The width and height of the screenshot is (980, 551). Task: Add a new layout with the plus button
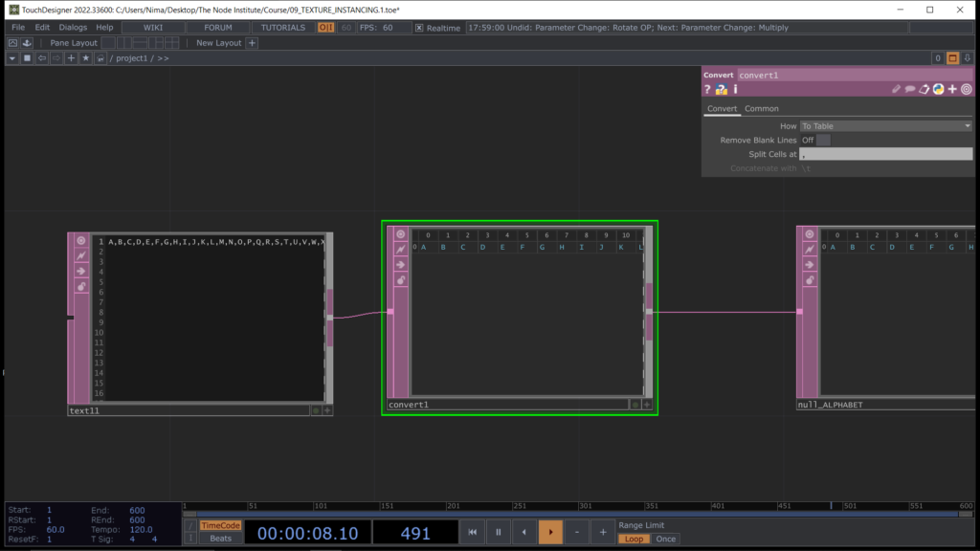(252, 42)
